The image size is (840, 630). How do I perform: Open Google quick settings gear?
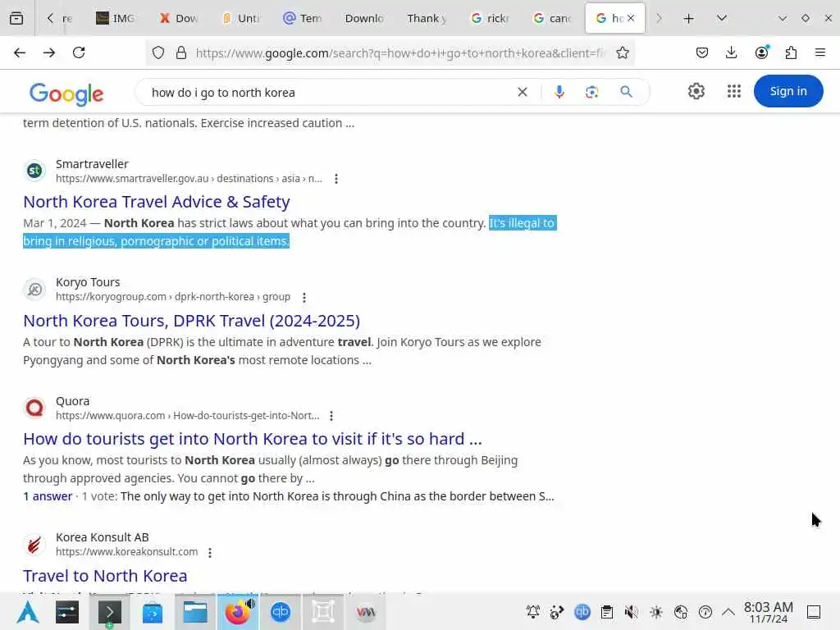[x=696, y=92]
